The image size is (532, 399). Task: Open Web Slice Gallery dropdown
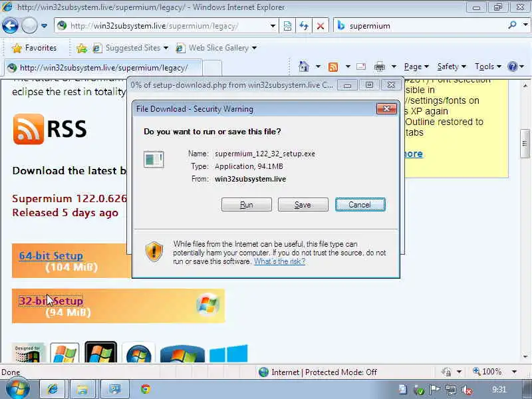click(x=216, y=48)
